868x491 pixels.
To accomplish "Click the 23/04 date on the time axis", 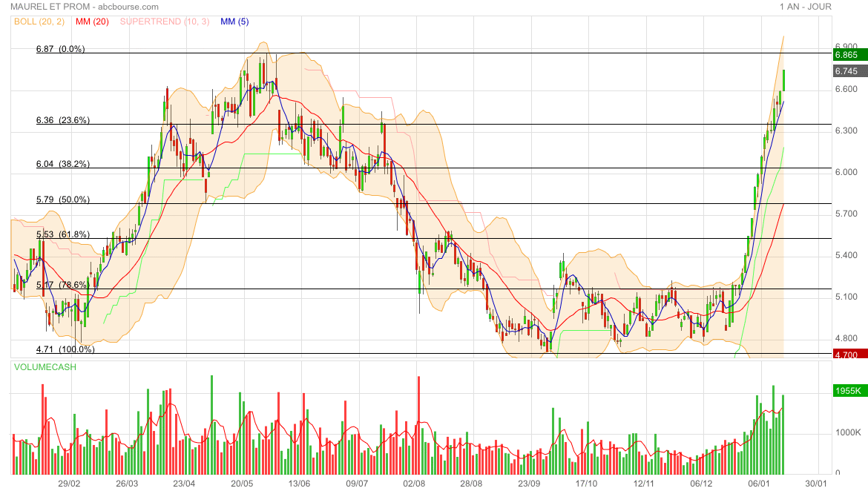I will [x=184, y=484].
